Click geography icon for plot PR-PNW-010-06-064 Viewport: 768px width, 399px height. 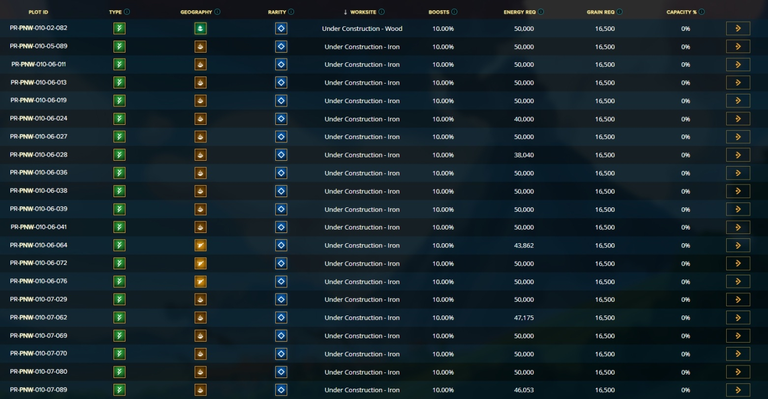click(200, 245)
